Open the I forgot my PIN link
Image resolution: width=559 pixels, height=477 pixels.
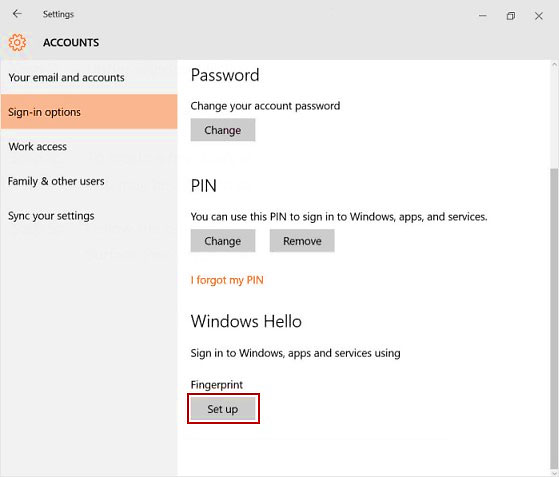(x=227, y=280)
